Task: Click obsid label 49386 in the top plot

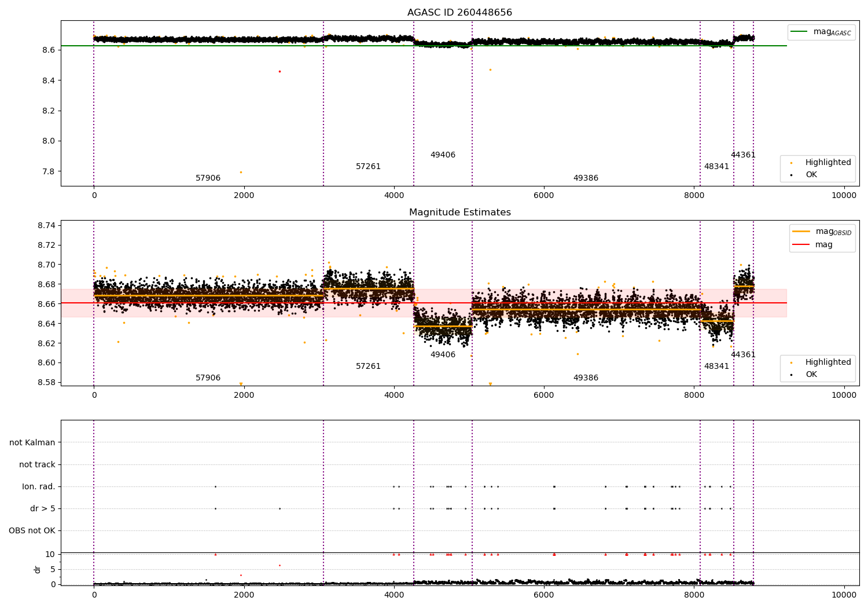Action: pos(586,178)
